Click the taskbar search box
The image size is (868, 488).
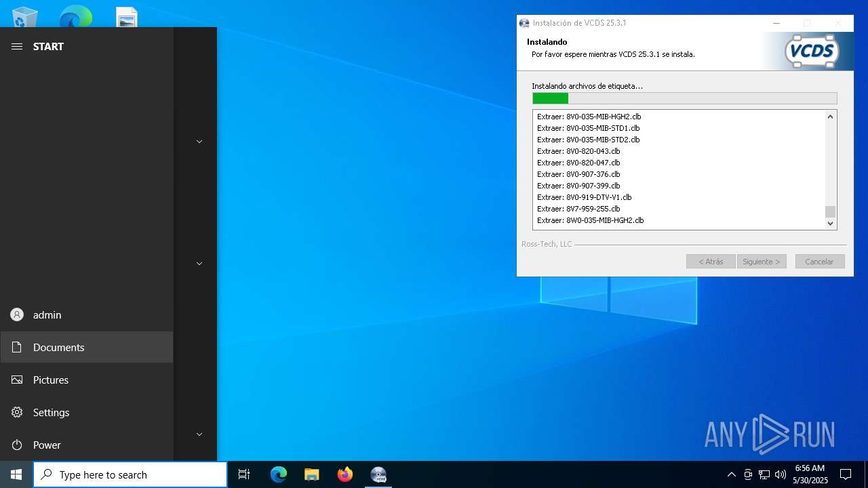coord(130,474)
